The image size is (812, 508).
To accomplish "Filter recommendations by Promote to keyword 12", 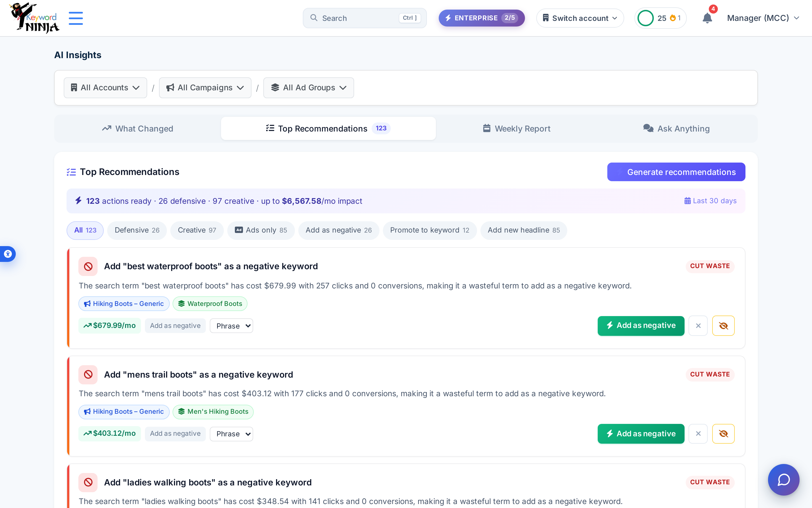I will [x=429, y=230].
